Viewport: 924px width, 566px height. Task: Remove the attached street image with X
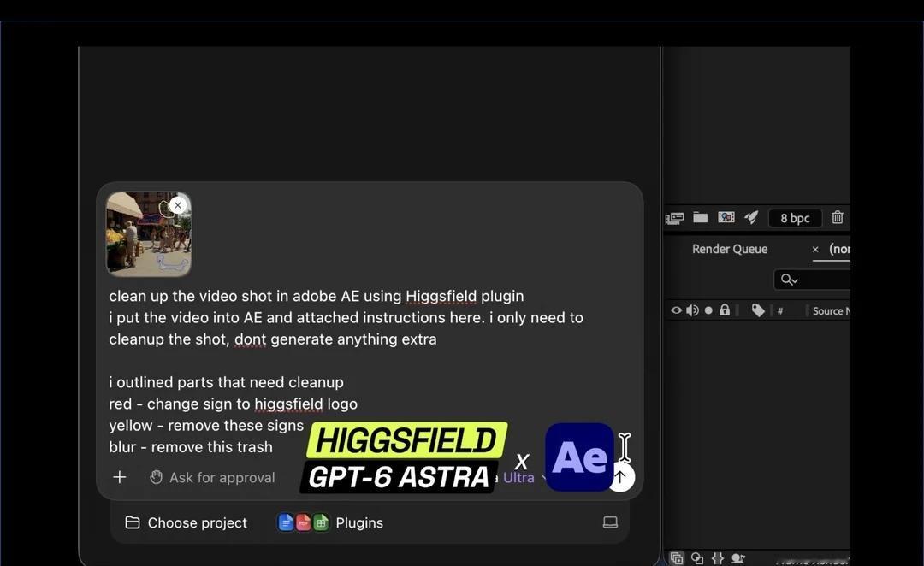coord(178,205)
